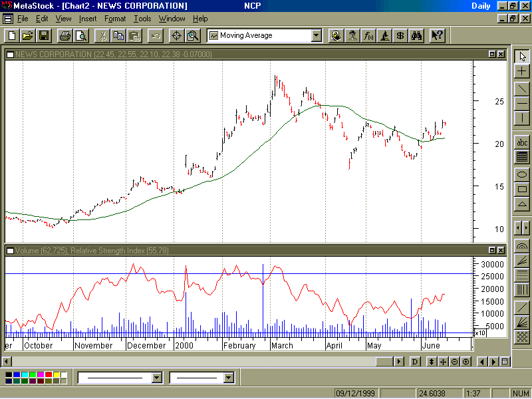Copy selection using the Copy icon
This screenshot has height=399, width=532.
(x=119, y=36)
